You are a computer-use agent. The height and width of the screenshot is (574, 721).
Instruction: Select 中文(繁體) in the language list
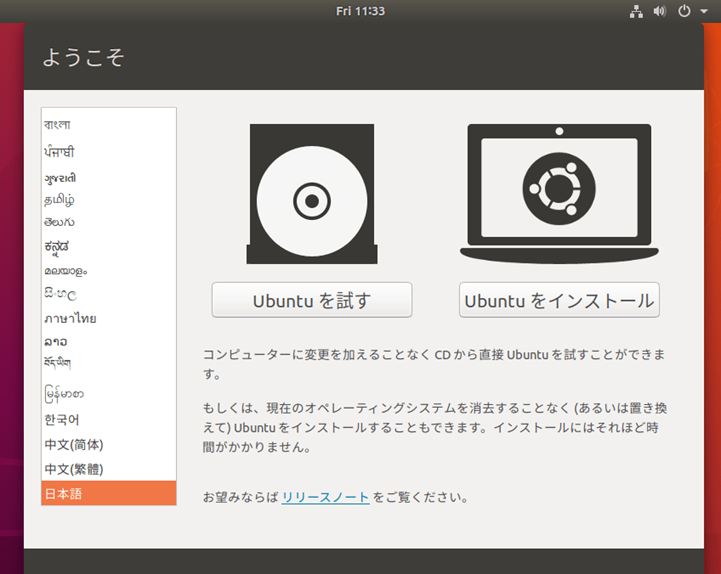pyautogui.click(x=109, y=469)
